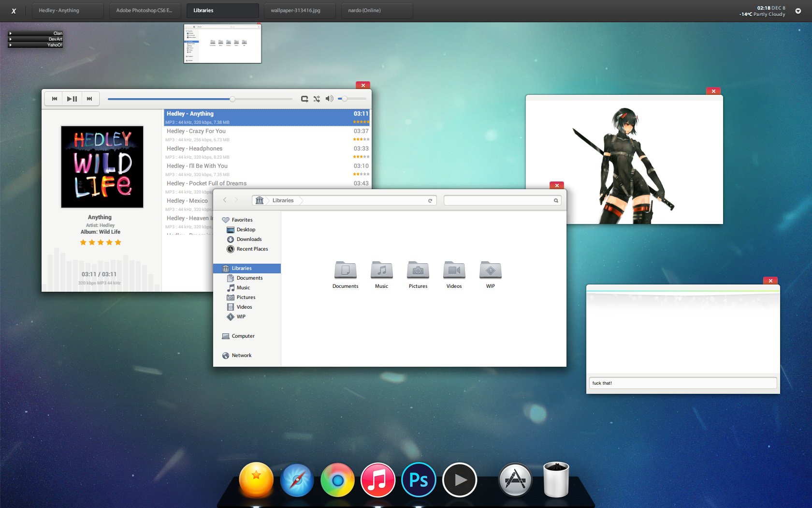This screenshot has width=812, height=508.
Task: Click the chat message input field
Action: [x=682, y=383]
